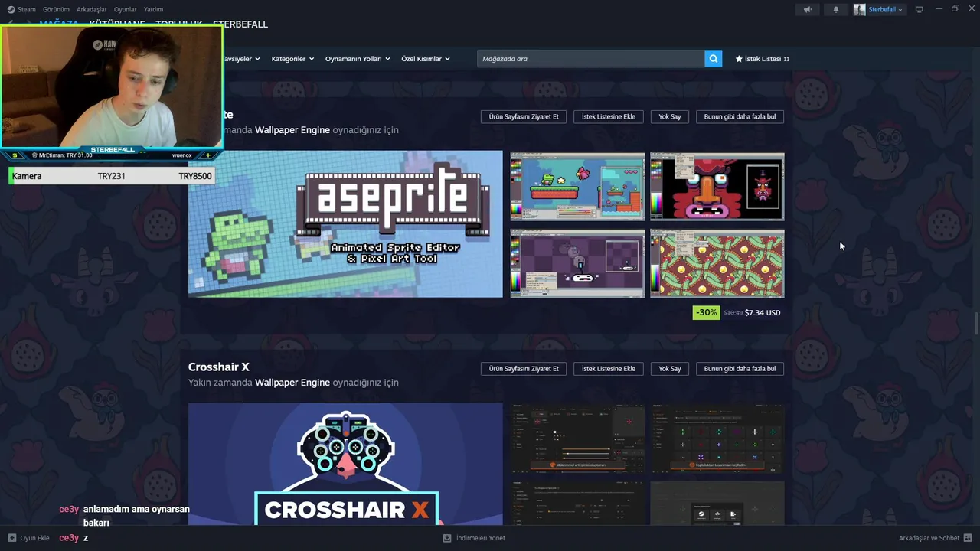Click the Wallpaper Engine link above Aseprite
The image size is (980, 551).
click(292, 130)
